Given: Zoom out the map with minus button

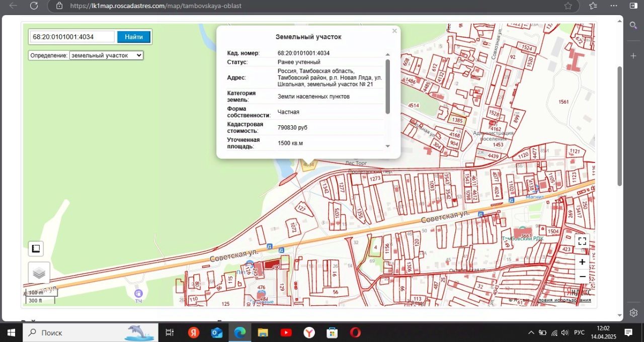Looking at the screenshot, I should click(582, 277).
